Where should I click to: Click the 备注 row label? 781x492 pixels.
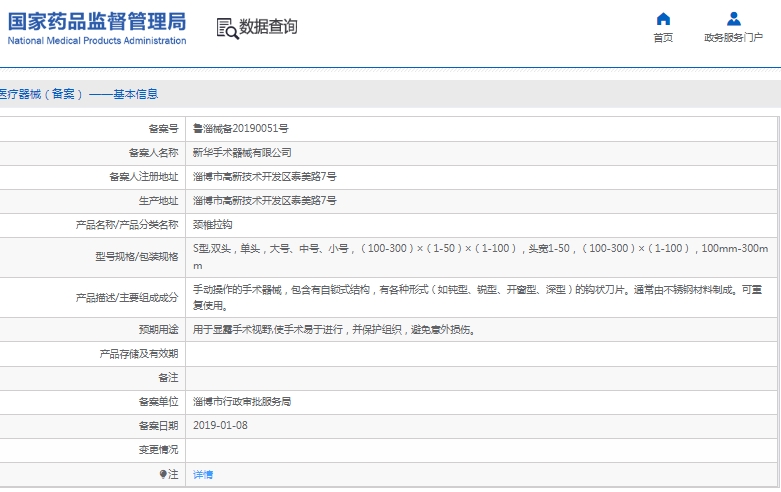pos(168,378)
